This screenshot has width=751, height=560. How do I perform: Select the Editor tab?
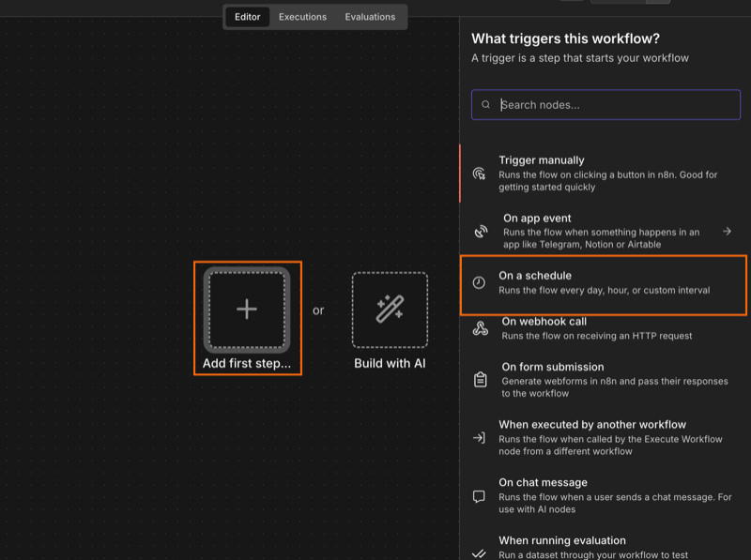click(x=246, y=16)
